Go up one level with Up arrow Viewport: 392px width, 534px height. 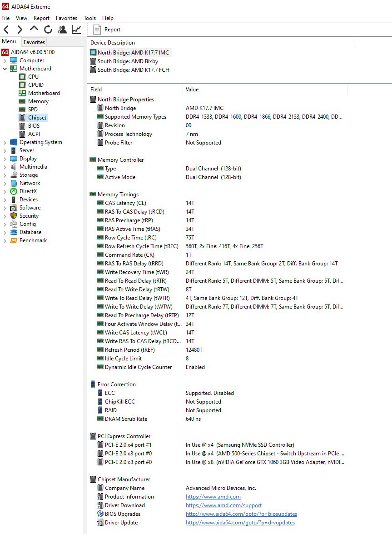[34, 29]
